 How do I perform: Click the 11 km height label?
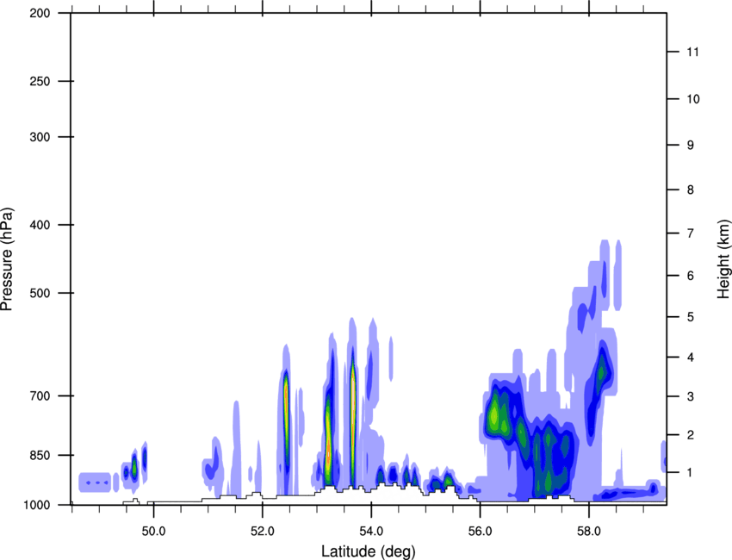[693, 52]
